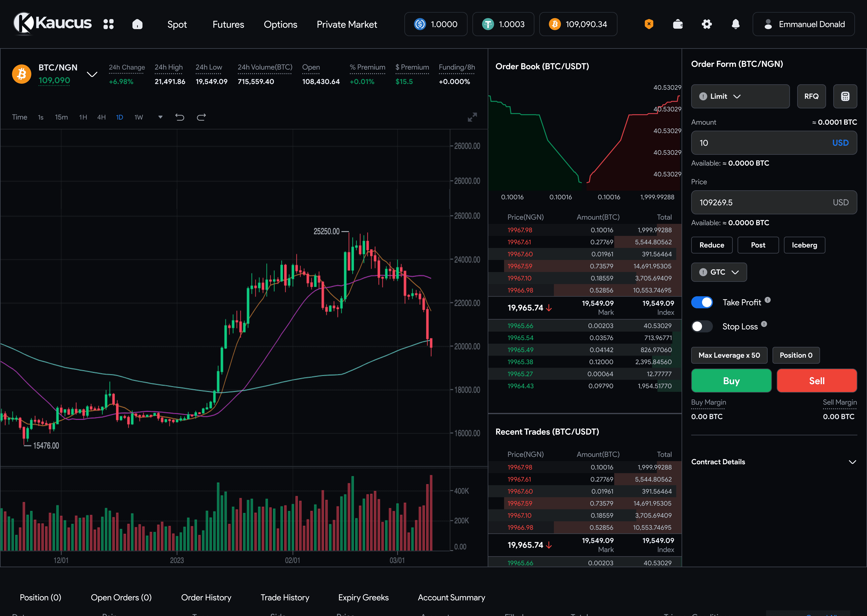Open the GTC time-in-force dropdown
Viewport: 867px width, 616px height.
719,272
